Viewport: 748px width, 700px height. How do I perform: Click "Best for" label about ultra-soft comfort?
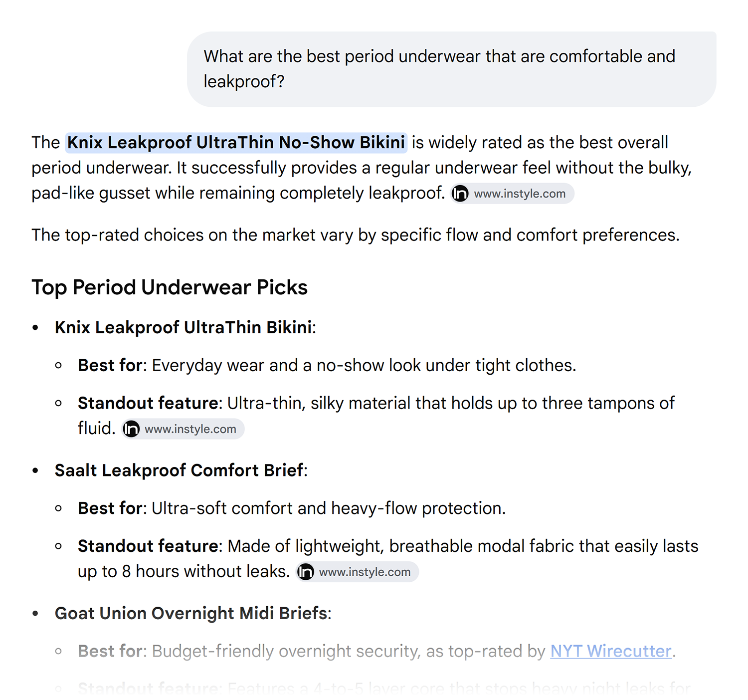[110, 508]
